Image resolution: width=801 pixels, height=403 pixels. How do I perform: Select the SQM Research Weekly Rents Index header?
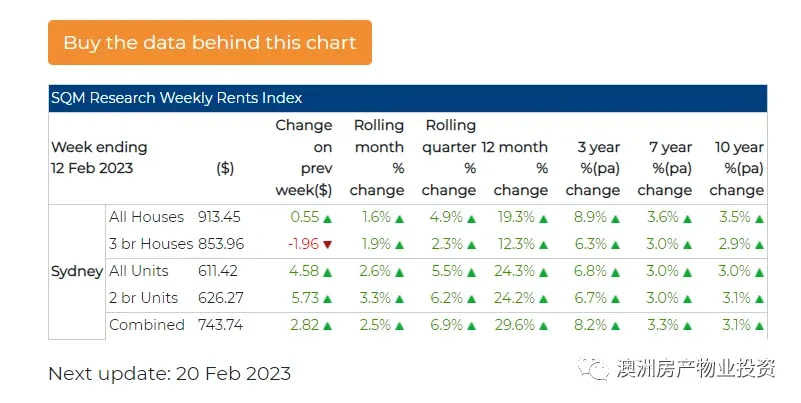177,98
